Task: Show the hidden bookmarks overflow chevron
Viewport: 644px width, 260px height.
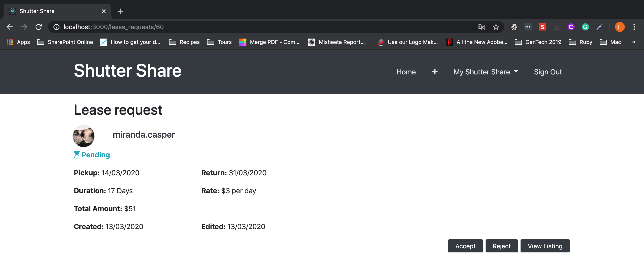Action: [x=633, y=42]
